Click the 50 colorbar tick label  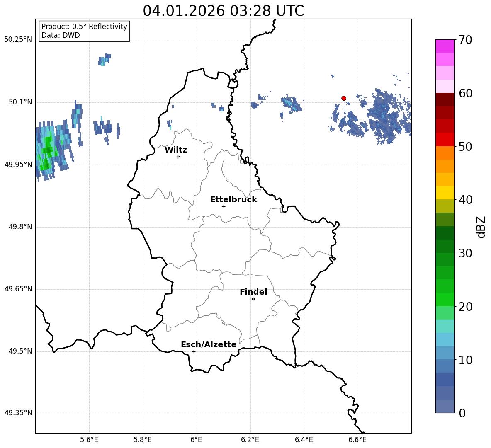465,146
